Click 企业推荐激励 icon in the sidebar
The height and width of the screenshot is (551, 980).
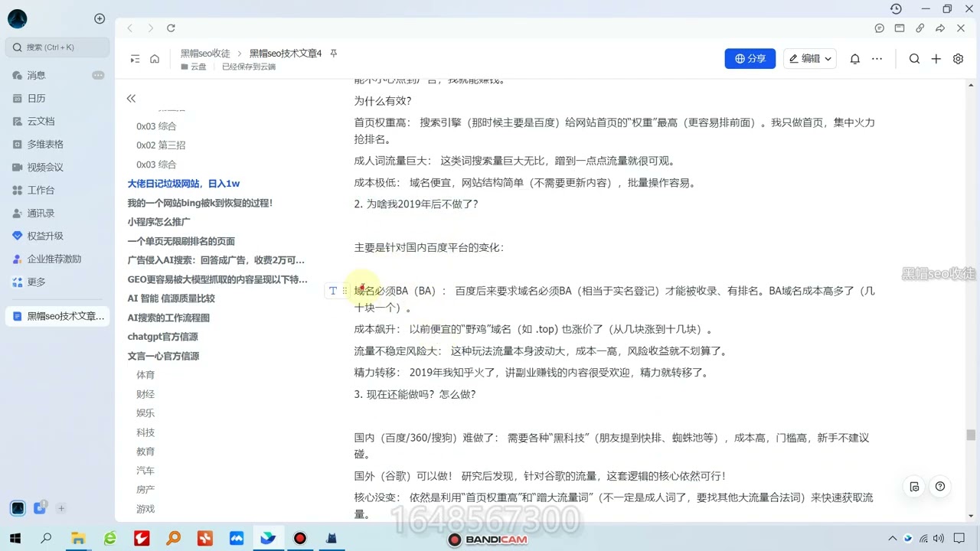[18, 259]
